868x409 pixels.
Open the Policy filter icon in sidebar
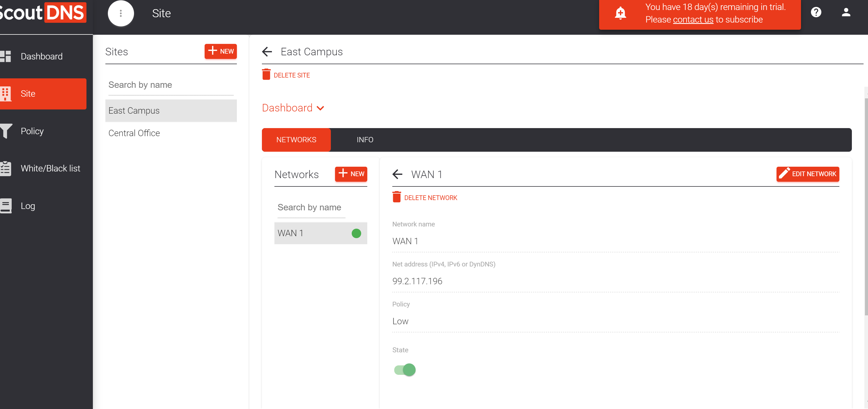coord(6,131)
